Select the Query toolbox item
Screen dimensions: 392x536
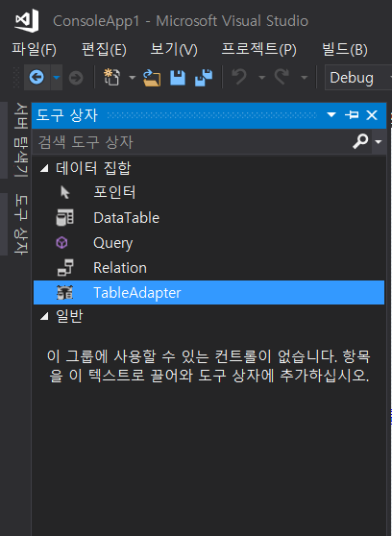[208, 243]
